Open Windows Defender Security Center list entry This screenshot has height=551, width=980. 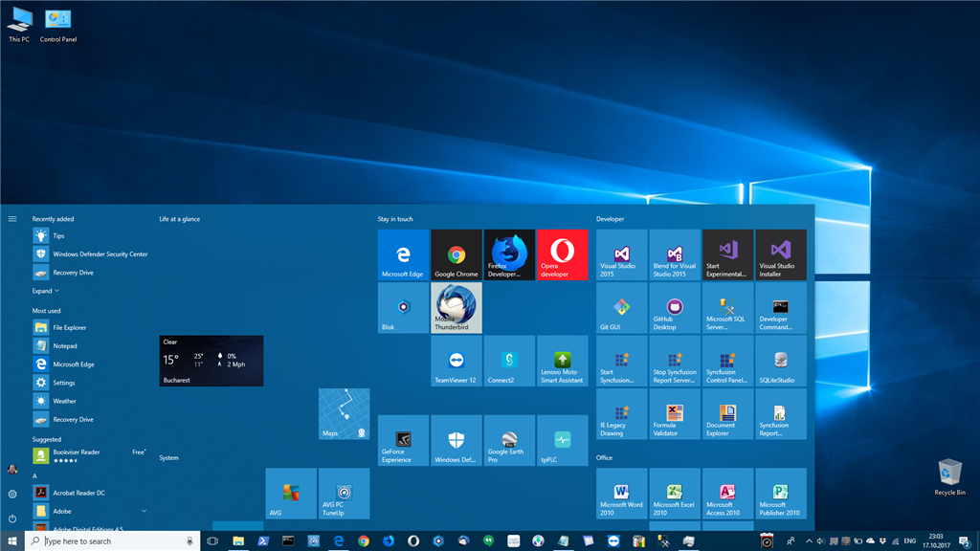point(100,254)
